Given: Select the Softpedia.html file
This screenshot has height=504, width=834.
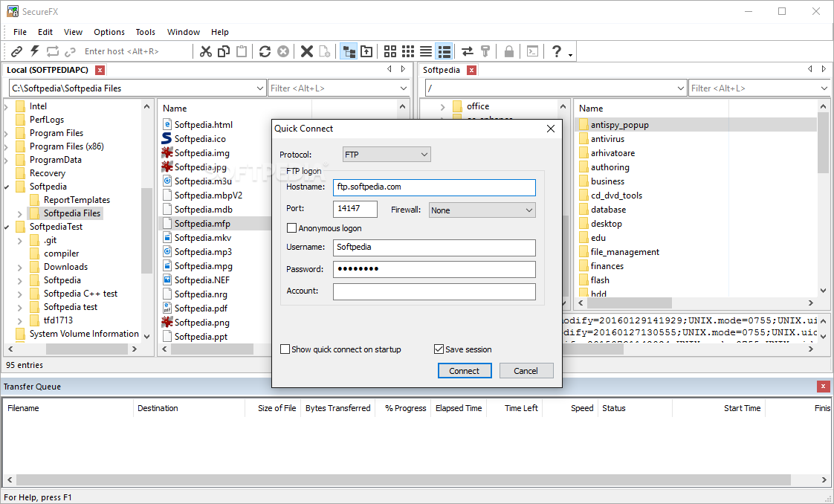Looking at the screenshot, I should [x=203, y=125].
